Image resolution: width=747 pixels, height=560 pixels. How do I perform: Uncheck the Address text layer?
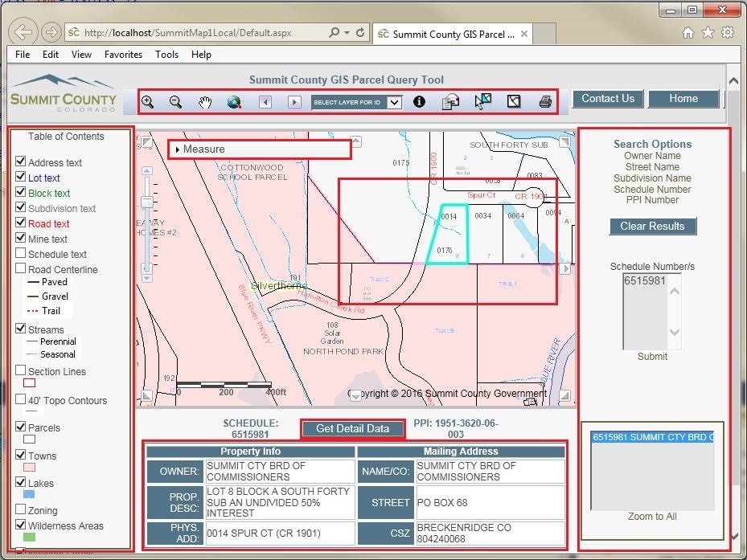21,162
